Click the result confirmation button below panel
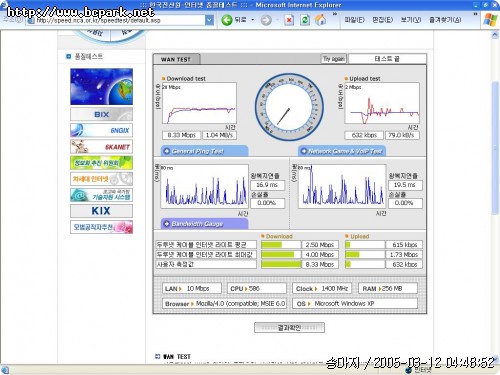Image resolution: width=500 pixels, height=375 pixels. pyautogui.click(x=289, y=328)
